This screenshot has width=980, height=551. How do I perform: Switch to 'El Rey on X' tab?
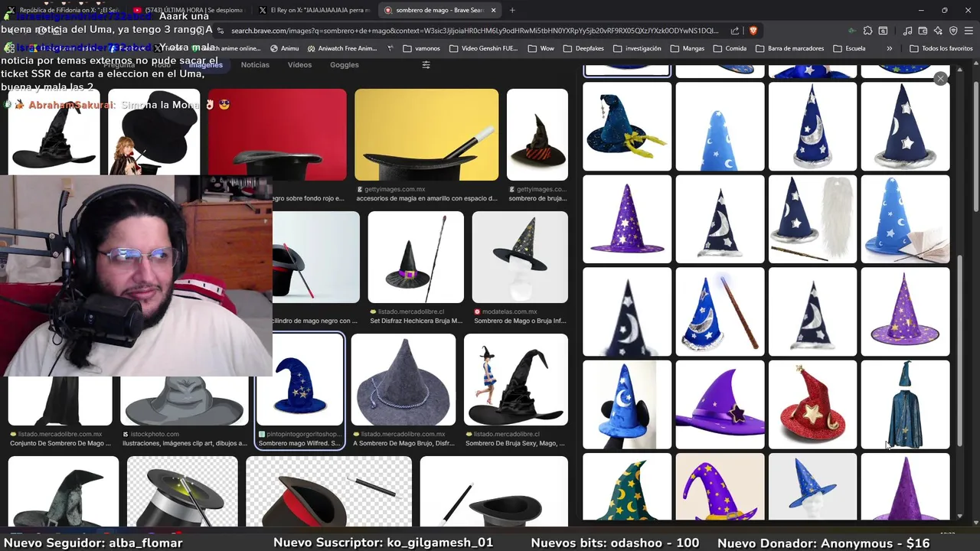click(x=315, y=10)
